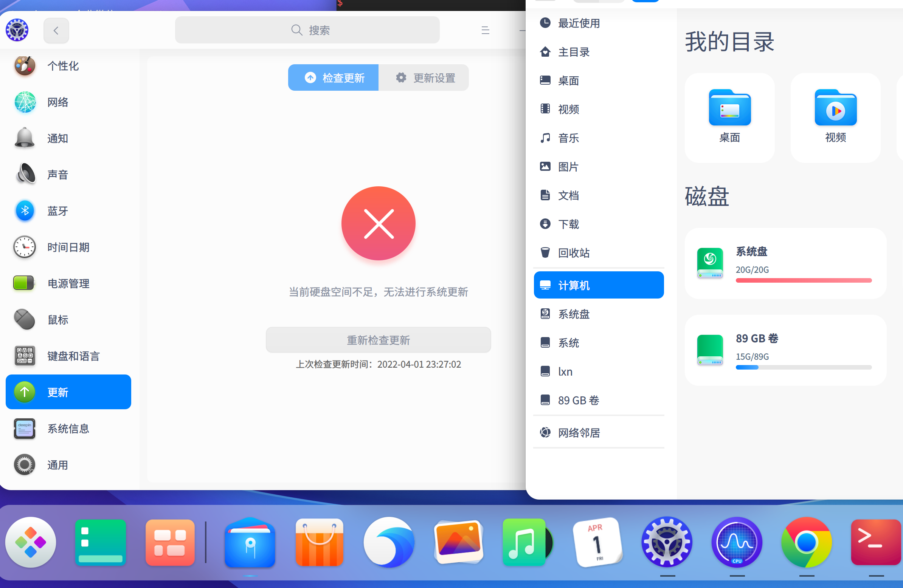Launch Chrome from the dock
Viewport: 903px width, 588px height.
806,543
